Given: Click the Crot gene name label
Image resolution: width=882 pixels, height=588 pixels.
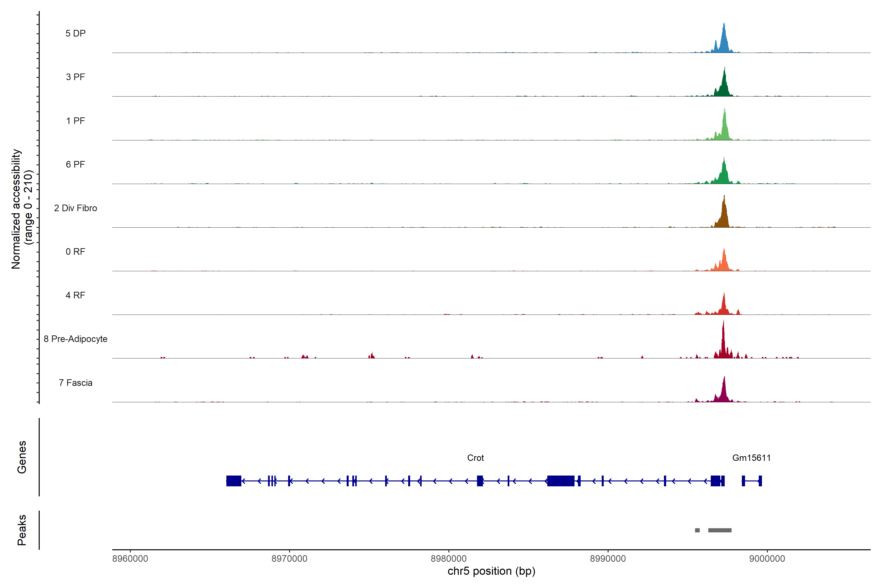Looking at the screenshot, I should point(475,457).
